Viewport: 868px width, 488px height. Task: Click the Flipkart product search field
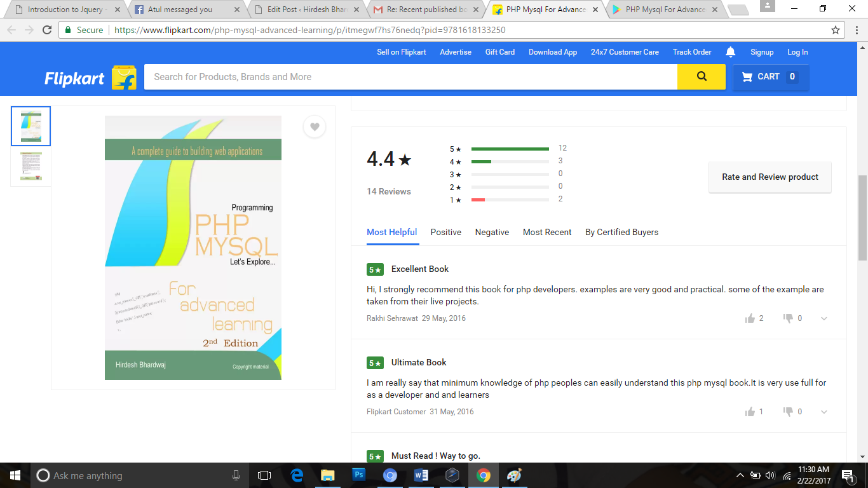pyautogui.click(x=410, y=77)
